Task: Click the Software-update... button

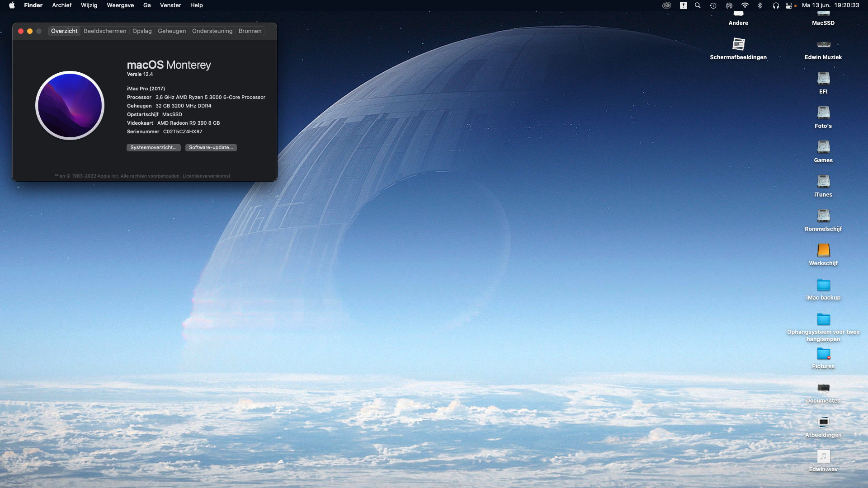Action: coord(211,148)
